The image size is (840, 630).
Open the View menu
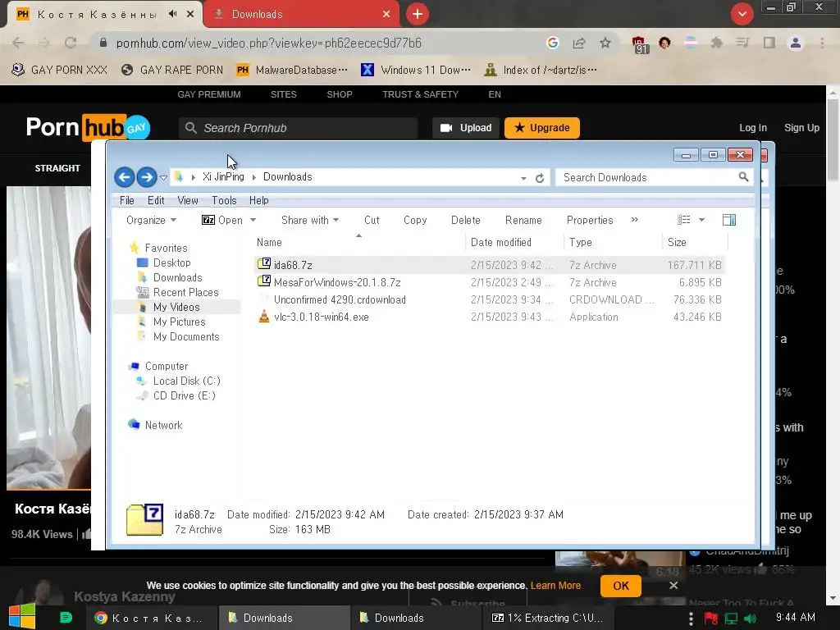(188, 200)
